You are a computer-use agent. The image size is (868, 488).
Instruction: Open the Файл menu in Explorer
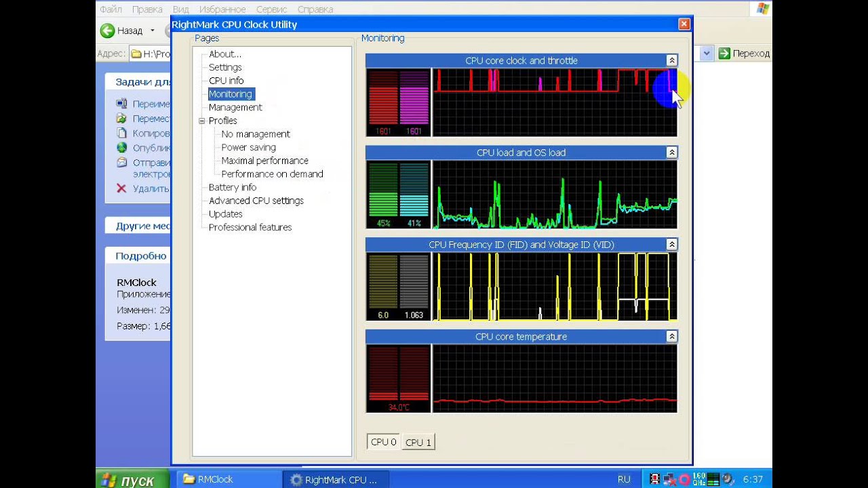point(111,9)
